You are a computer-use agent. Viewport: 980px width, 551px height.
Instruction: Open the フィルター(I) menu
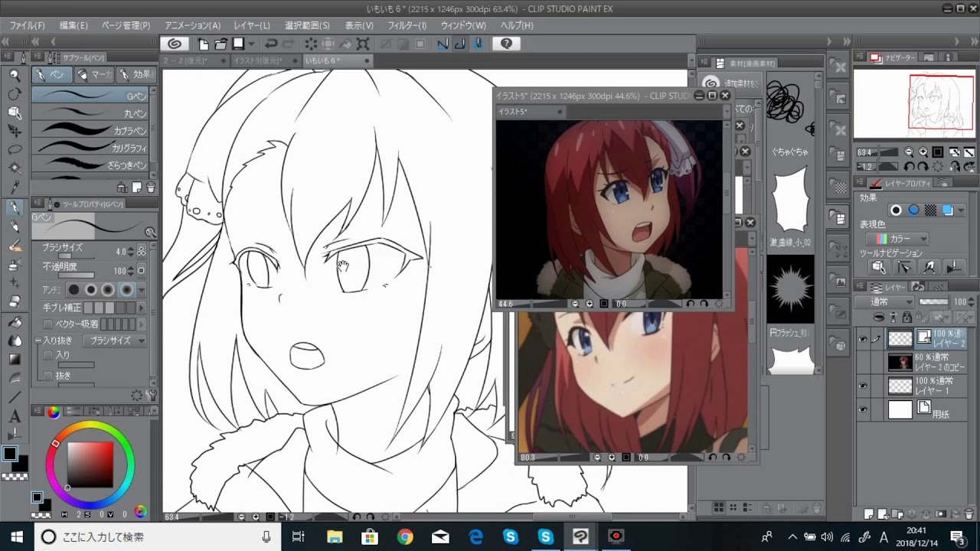[x=407, y=25]
